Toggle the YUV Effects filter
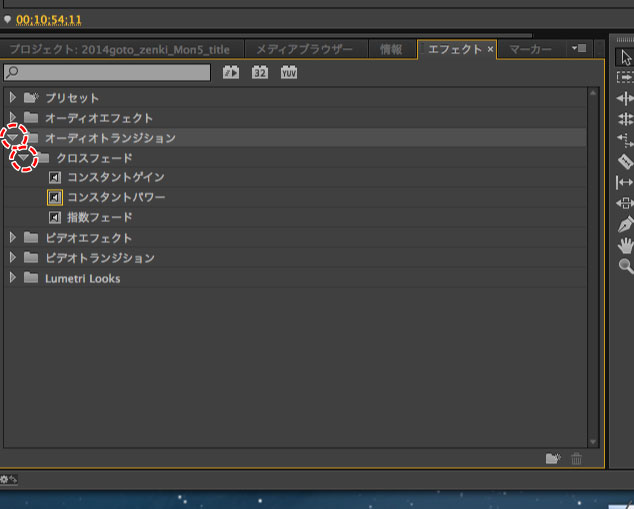Viewport: 634px width, 509px height. (x=289, y=72)
